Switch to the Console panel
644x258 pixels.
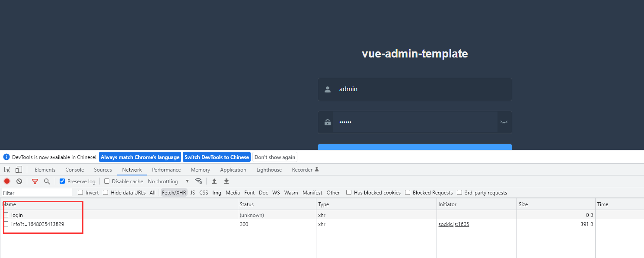coord(74,169)
